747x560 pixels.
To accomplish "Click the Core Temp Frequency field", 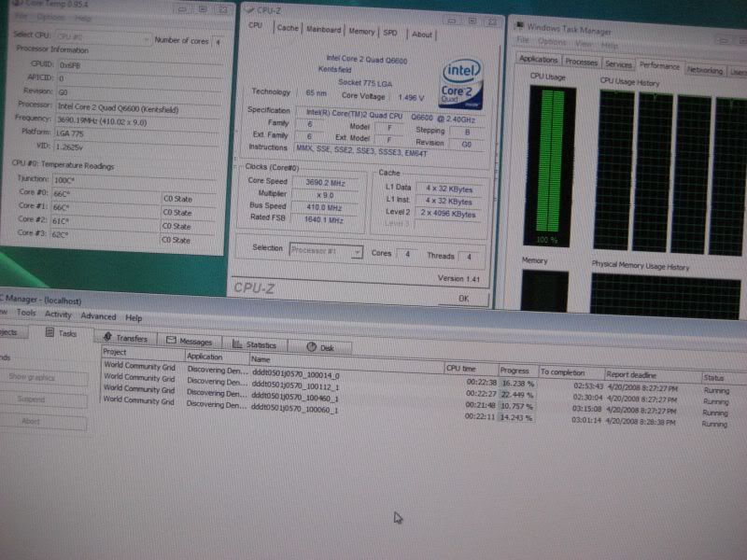I will coord(138,121).
